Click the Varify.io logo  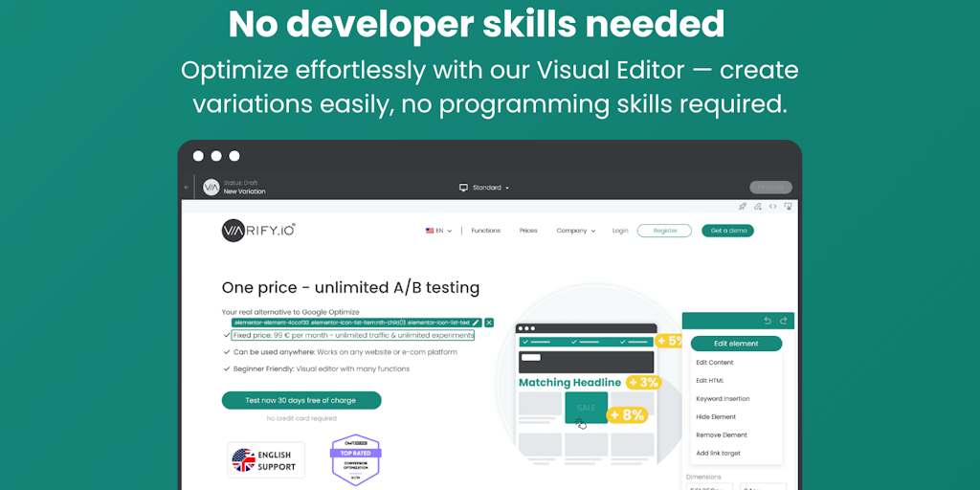pos(258,231)
